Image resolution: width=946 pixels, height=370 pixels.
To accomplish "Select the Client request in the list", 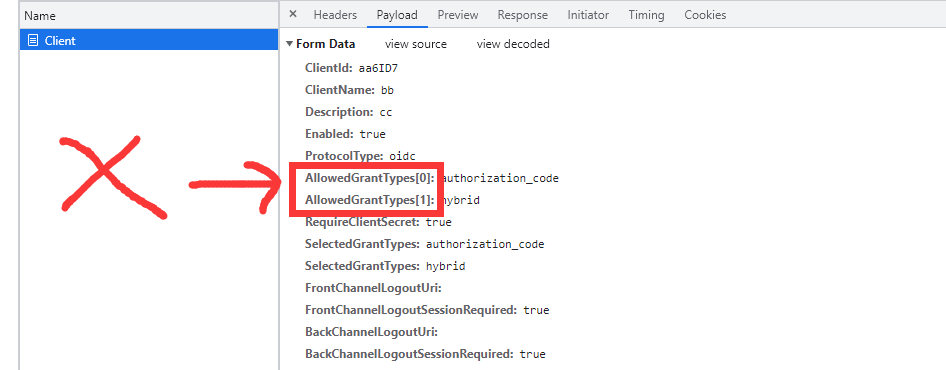I will [x=149, y=41].
